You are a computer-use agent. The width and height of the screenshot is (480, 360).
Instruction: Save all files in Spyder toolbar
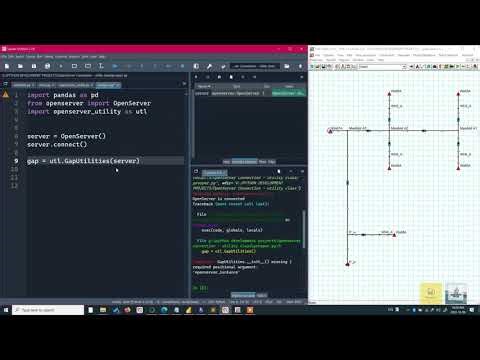pos(47,66)
